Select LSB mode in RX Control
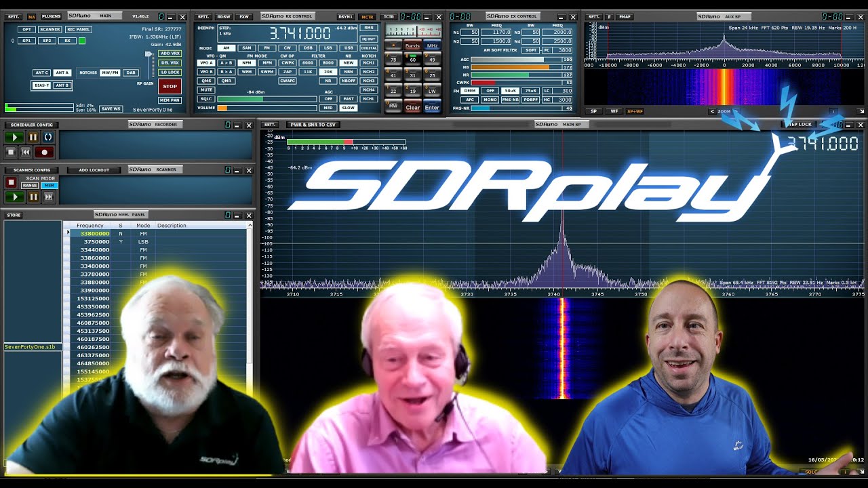Image resolution: width=868 pixels, height=488 pixels. [328, 48]
